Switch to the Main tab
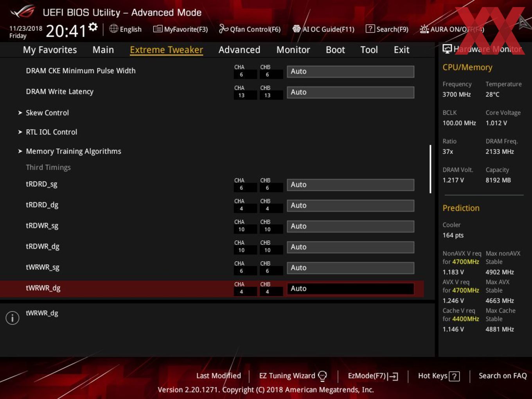Image resolution: width=532 pixels, height=399 pixels. click(103, 50)
